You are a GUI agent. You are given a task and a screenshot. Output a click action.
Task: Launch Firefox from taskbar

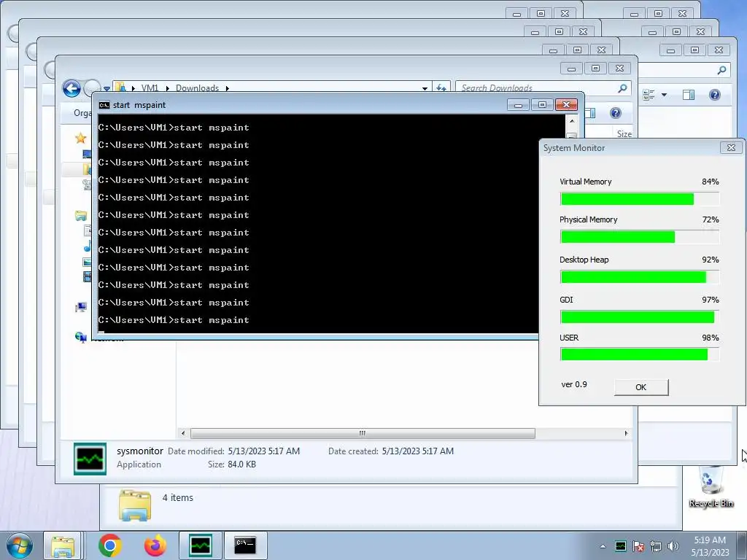(155, 545)
